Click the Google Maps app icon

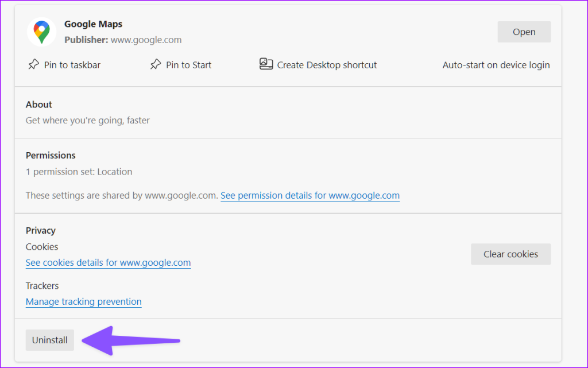(x=40, y=32)
